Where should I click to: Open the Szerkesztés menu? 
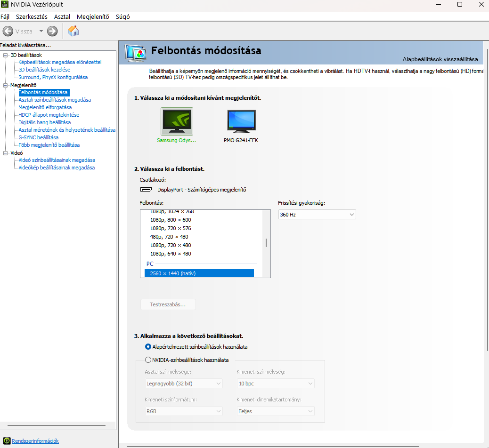coord(32,17)
